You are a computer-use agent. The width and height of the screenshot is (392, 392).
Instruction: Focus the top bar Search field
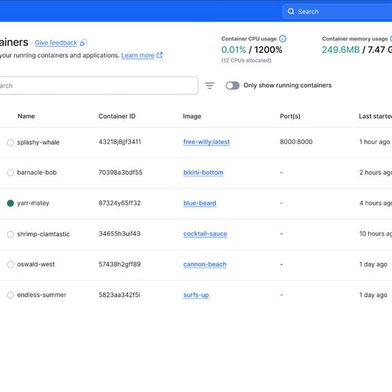pos(337,11)
